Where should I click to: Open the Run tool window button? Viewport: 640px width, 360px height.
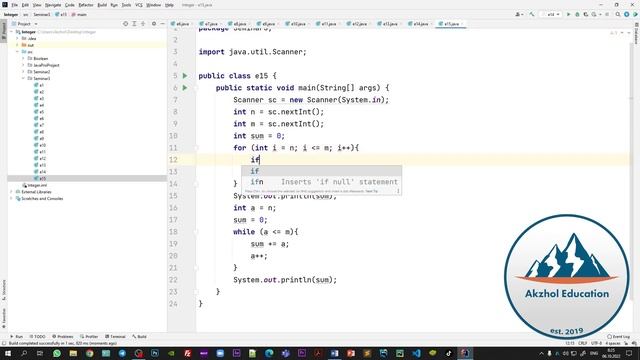click(x=17, y=337)
